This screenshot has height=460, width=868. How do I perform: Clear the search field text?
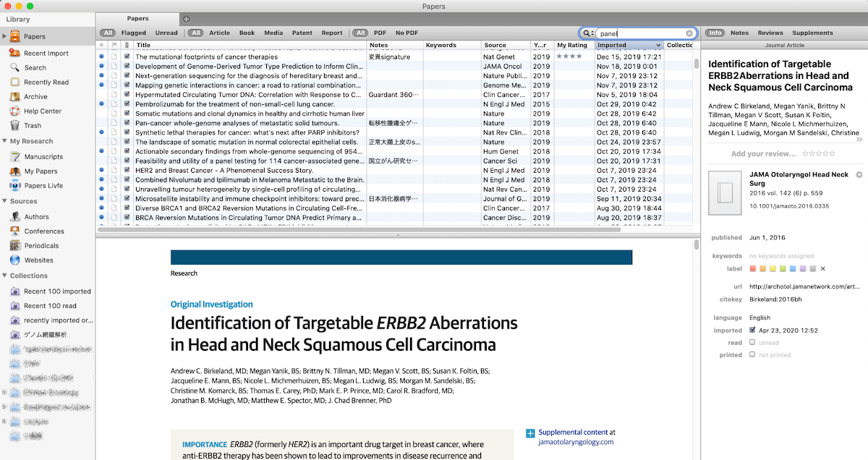[x=689, y=33]
